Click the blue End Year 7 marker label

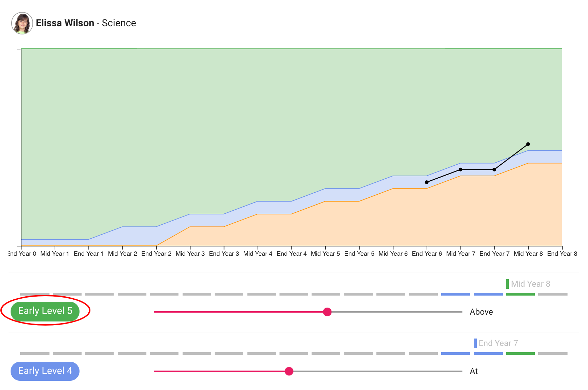(498, 343)
